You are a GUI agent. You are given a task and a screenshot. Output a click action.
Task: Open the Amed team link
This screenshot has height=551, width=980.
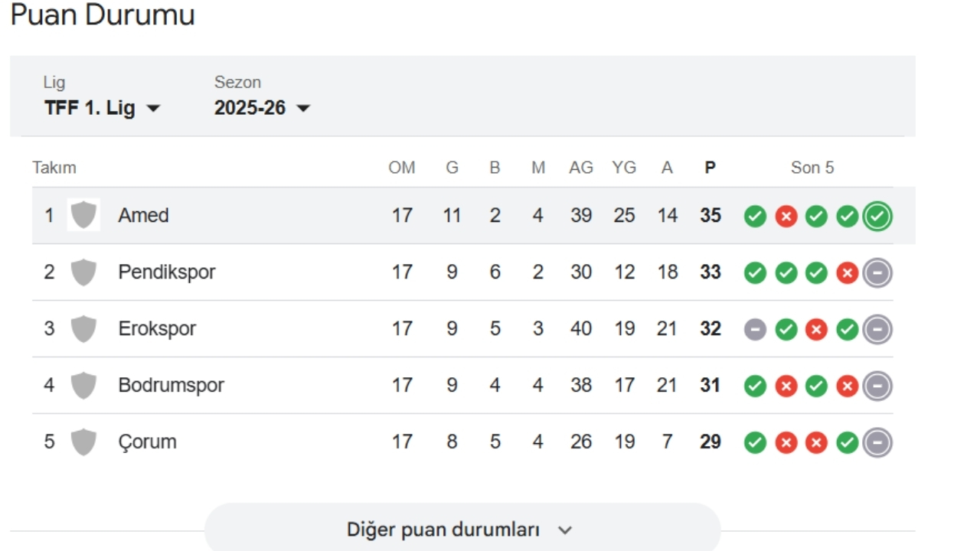(143, 216)
